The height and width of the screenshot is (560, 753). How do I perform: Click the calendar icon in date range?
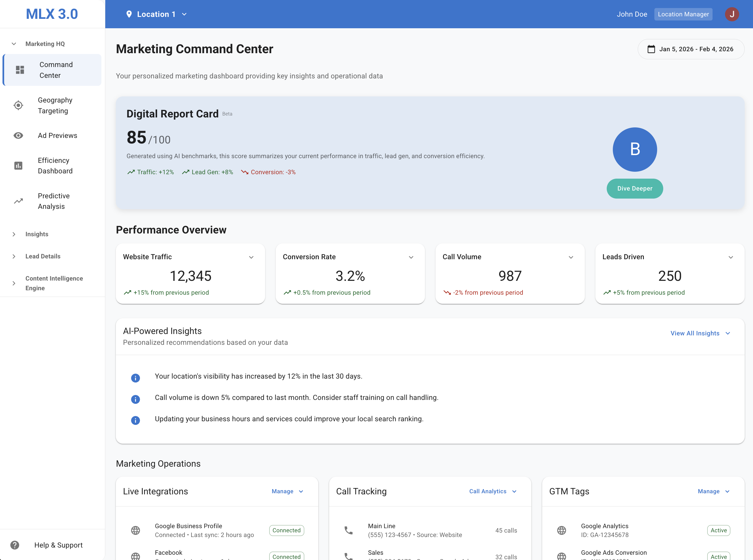(x=651, y=49)
